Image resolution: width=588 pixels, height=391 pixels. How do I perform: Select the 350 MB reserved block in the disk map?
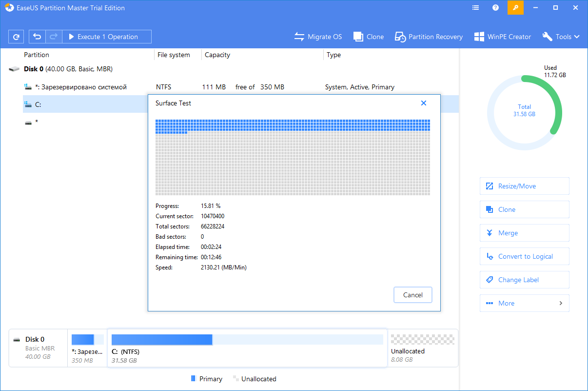point(88,348)
